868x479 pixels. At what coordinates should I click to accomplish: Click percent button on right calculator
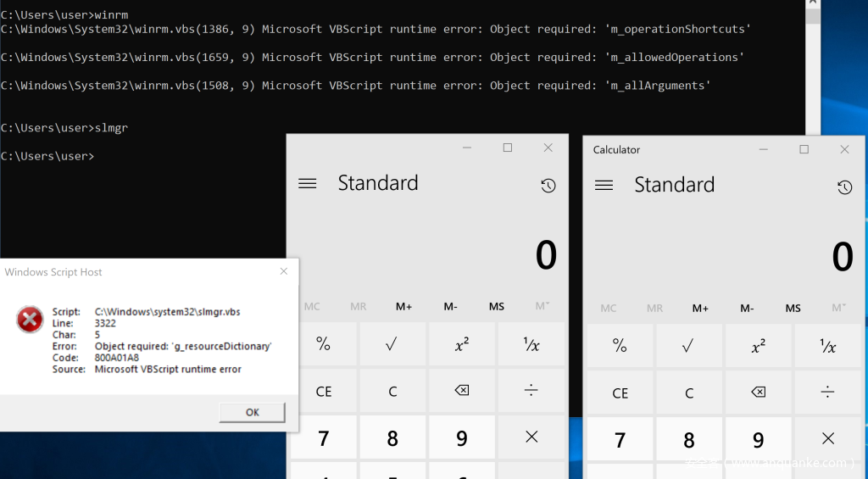click(x=620, y=345)
